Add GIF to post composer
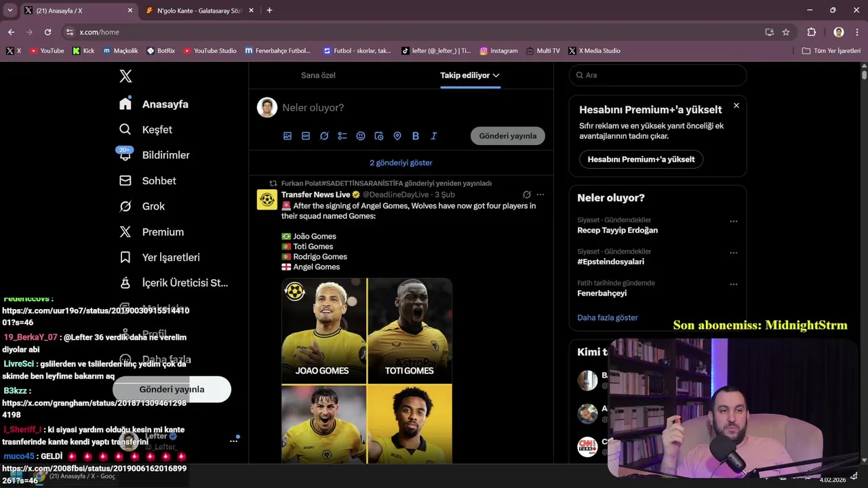 (306, 136)
